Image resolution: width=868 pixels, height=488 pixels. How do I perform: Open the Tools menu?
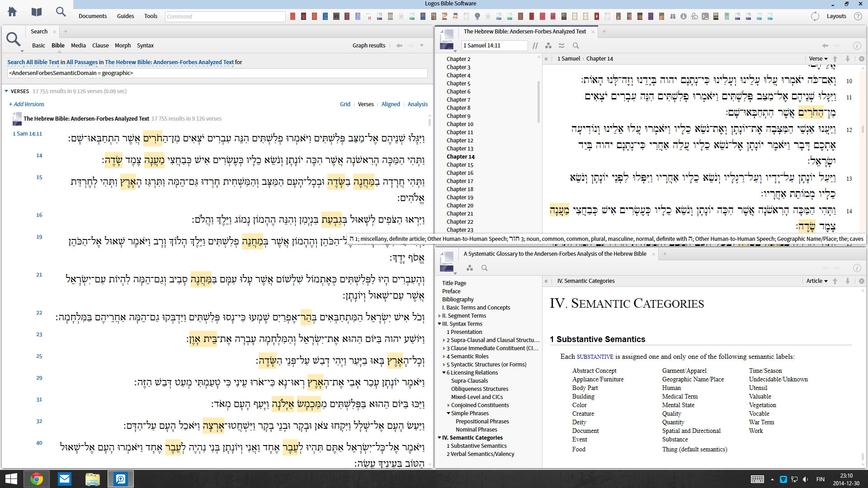[x=151, y=16]
